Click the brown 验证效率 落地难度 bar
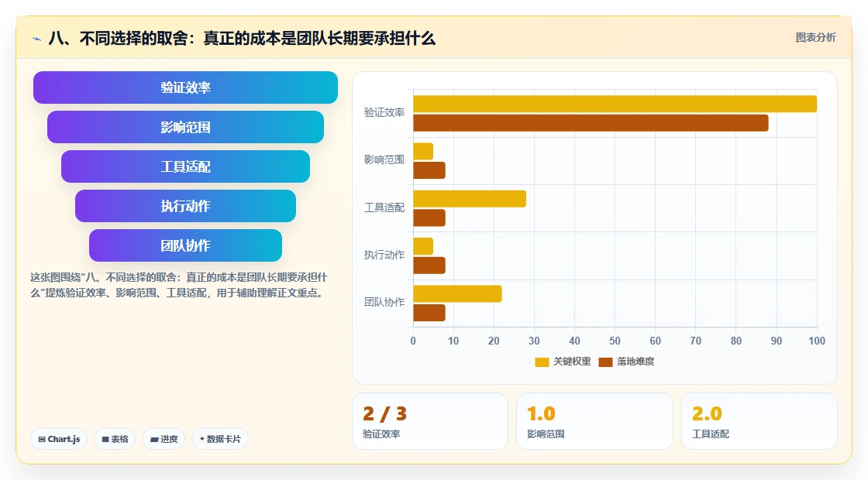This screenshot has width=868, height=480. click(x=591, y=123)
